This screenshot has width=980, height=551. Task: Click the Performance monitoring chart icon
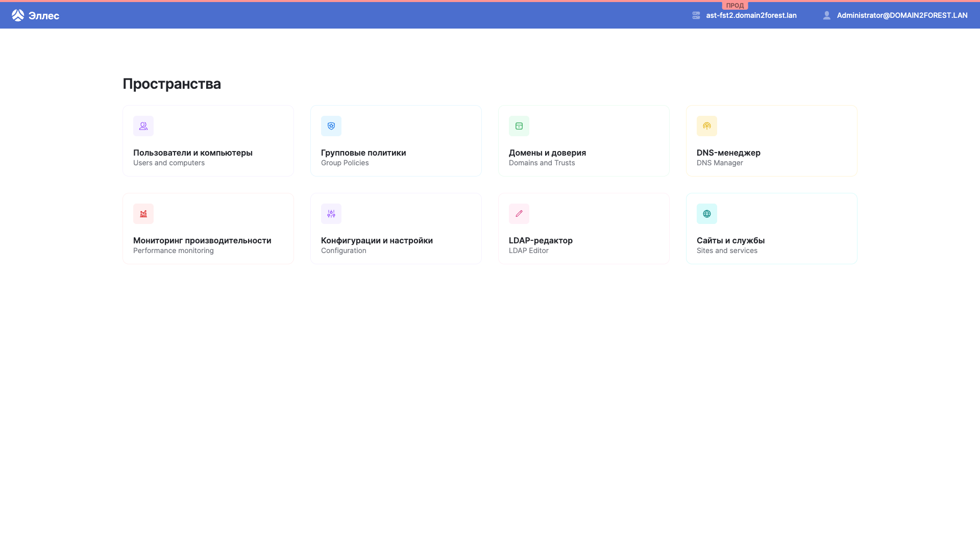143,214
